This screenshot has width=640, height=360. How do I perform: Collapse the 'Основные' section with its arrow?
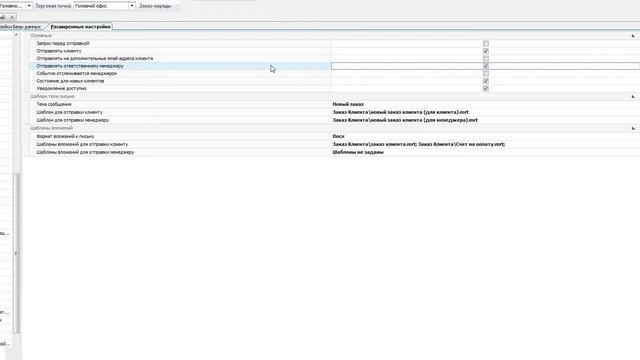(x=633, y=36)
